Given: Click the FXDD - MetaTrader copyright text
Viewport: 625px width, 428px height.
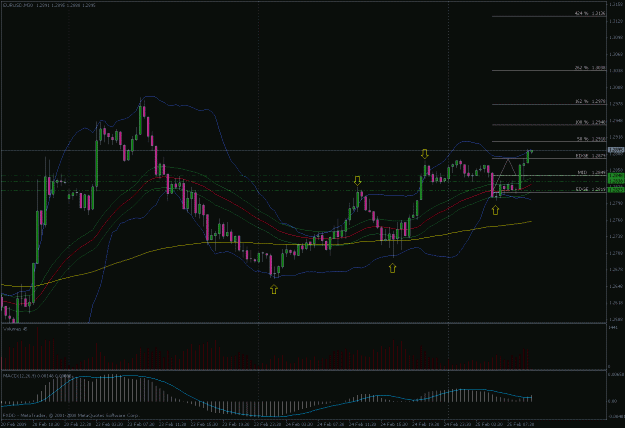Looking at the screenshot, I should (71, 415).
